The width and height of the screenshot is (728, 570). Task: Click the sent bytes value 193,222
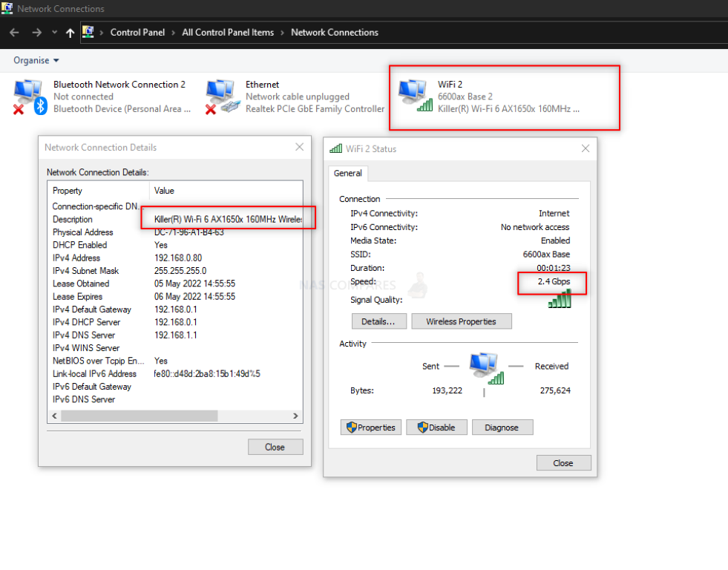coord(447,390)
